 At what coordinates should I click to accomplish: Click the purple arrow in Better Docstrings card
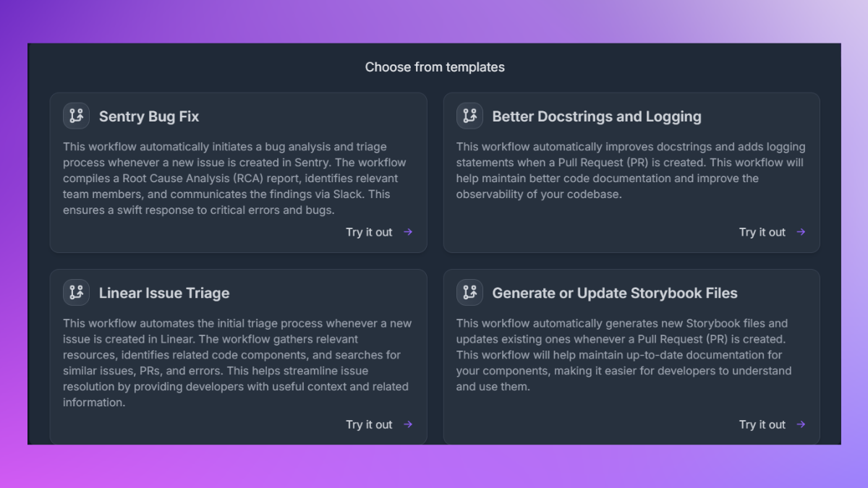801,232
